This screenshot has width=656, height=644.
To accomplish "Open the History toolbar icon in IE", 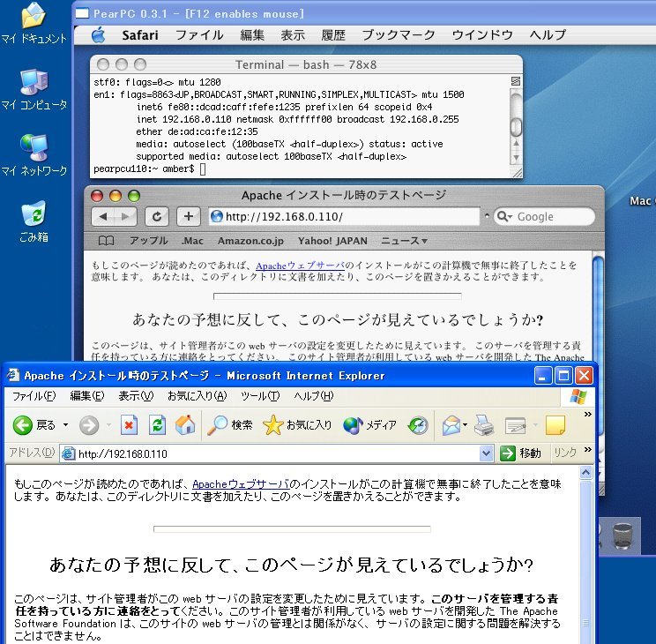I will pos(418,425).
